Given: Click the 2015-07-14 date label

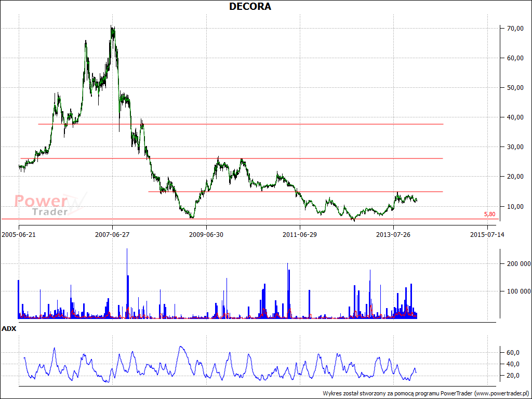Looking at the screenshot, I should pos(487,234).
